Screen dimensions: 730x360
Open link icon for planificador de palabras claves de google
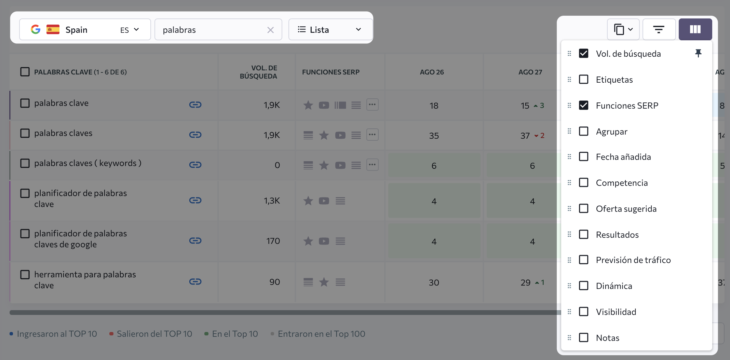pos(195,240)
